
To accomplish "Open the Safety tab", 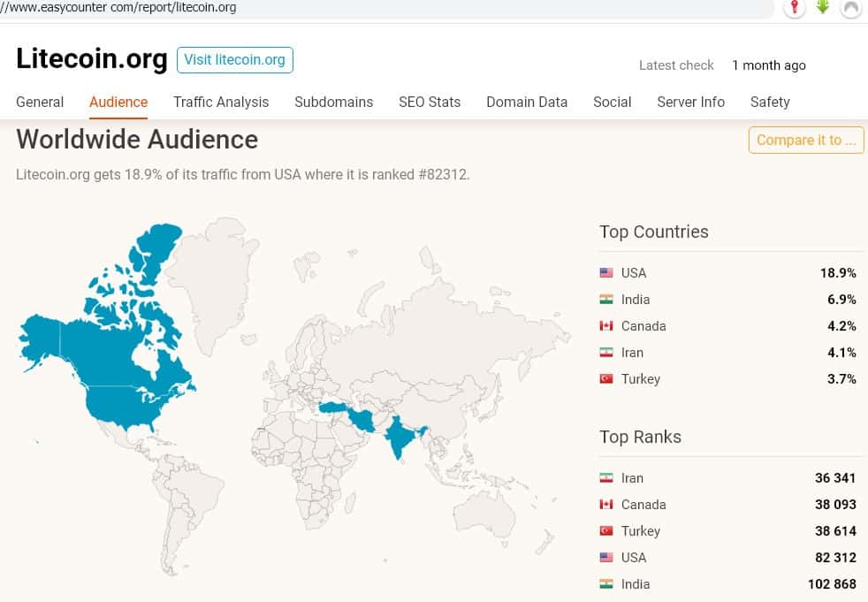I will tap(770, 102).
